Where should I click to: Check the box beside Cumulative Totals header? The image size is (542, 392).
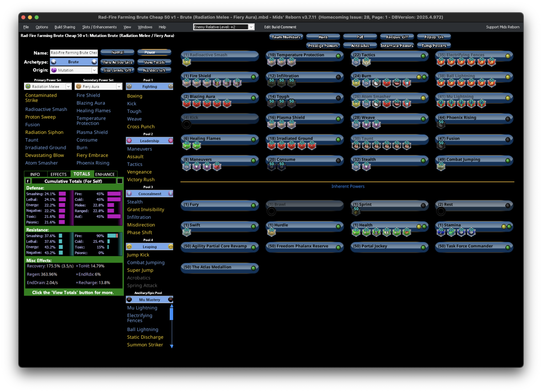120,181
